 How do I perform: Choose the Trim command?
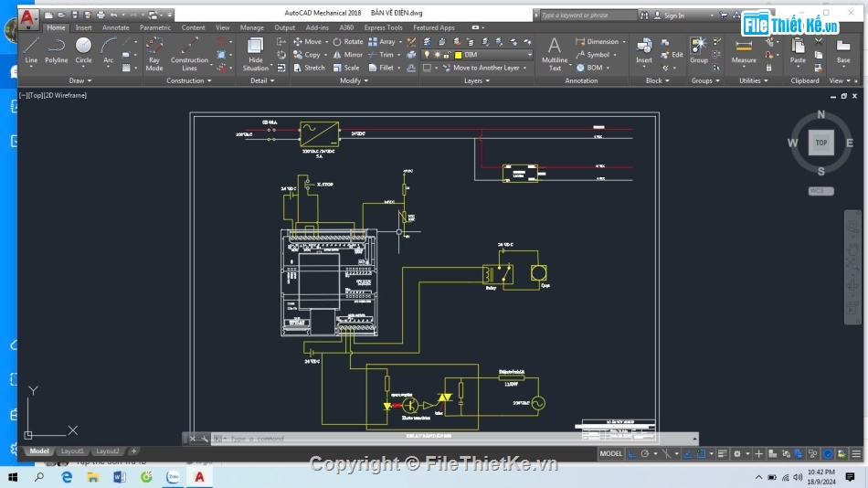[x=381, y=55]
